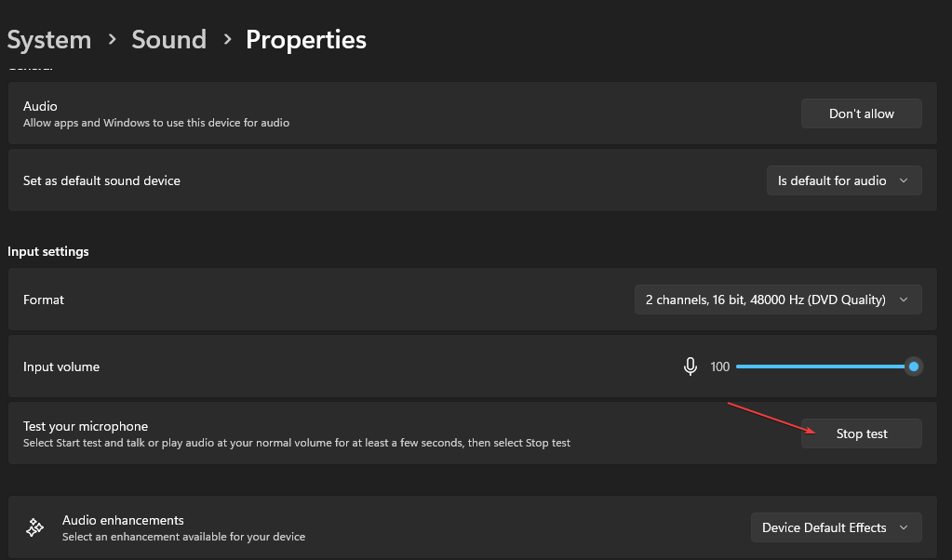This screenshot has height=560, width=952.
Task: Click the Audio enhancements sparkle icon
Action: tap(35, 527)
